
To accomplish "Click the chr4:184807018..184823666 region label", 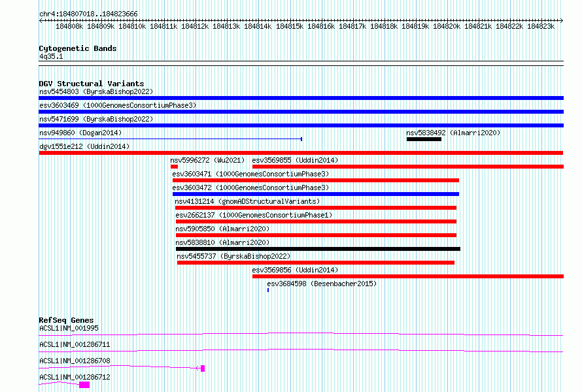I will [88, 14].
